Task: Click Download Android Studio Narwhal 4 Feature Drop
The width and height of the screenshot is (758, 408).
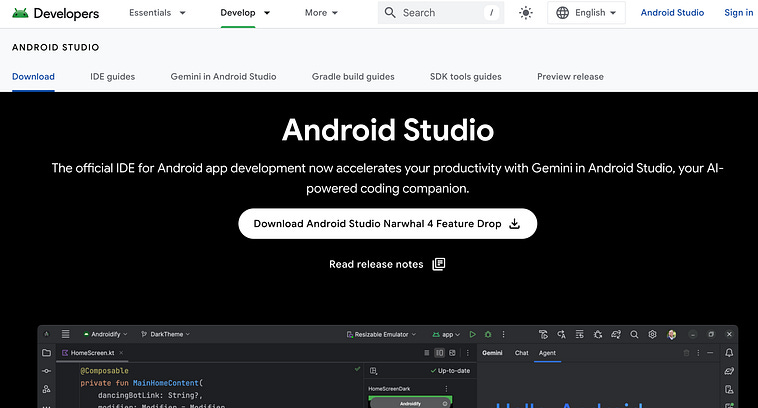Action: 388,223
